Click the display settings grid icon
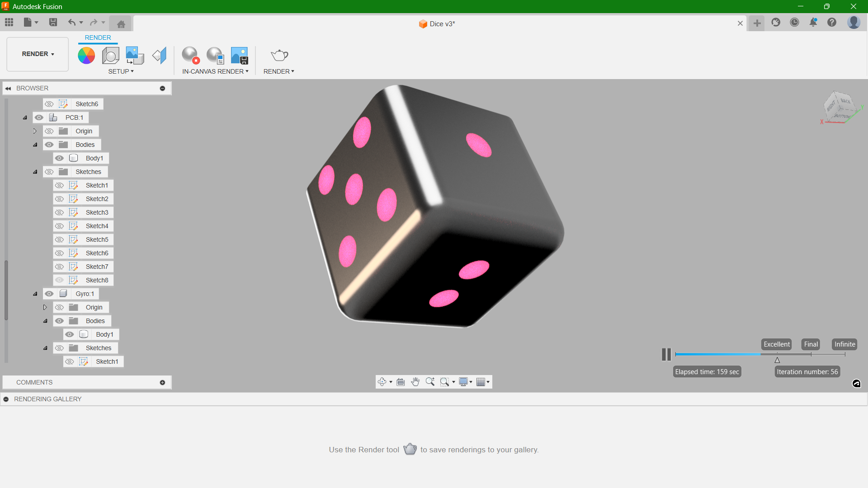Screen dimensions: 868x488 tap(481, 382)
